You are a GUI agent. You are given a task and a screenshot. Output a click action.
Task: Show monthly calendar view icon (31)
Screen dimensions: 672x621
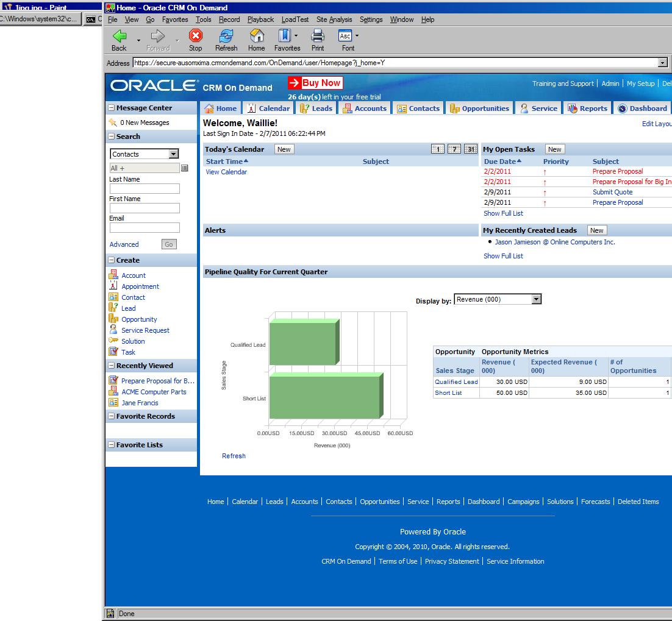[471, 149]
